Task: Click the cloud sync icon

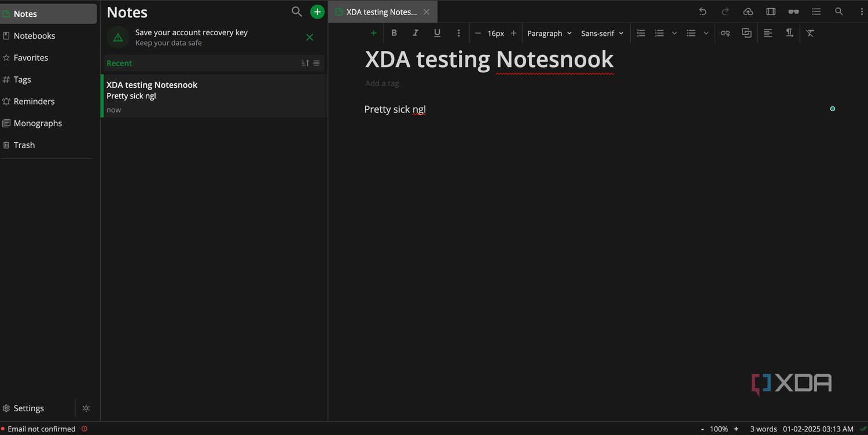Action: coord(748,12)
